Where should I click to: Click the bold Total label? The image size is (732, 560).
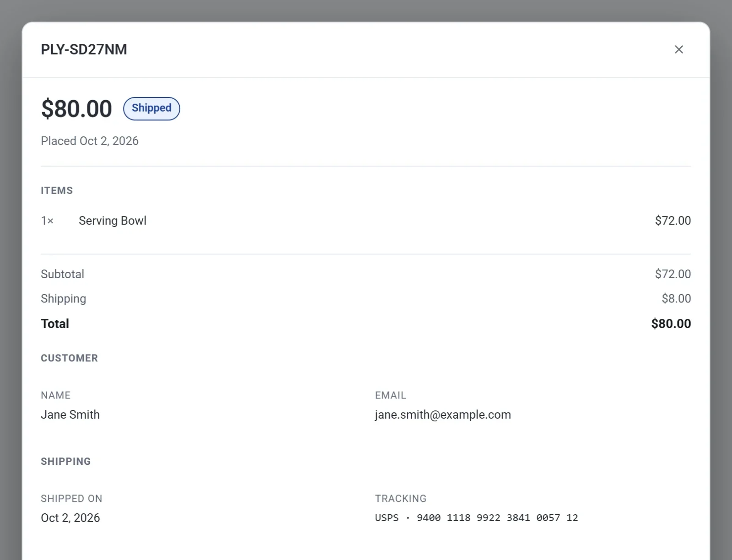(x=55, y=323)
